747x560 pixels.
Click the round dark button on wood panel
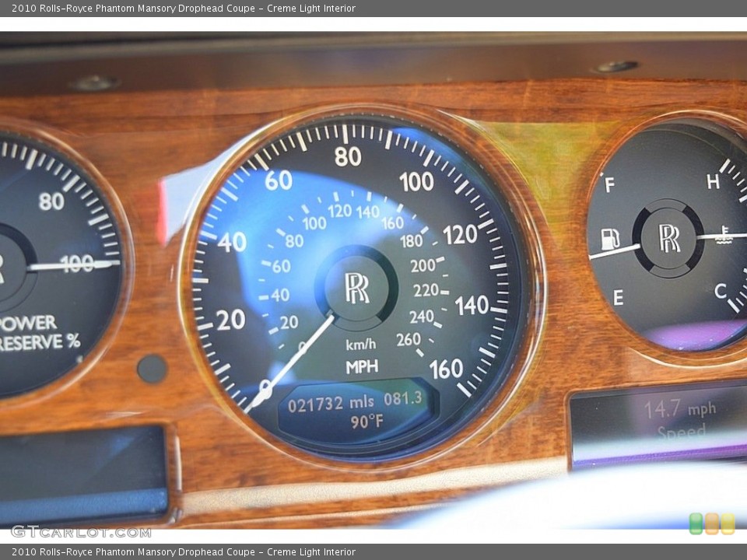(x=152, y=369)
